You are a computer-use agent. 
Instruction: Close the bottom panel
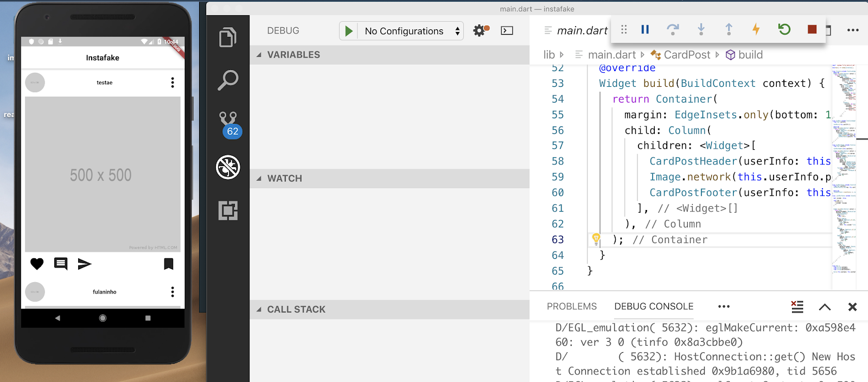click(852, 307)
